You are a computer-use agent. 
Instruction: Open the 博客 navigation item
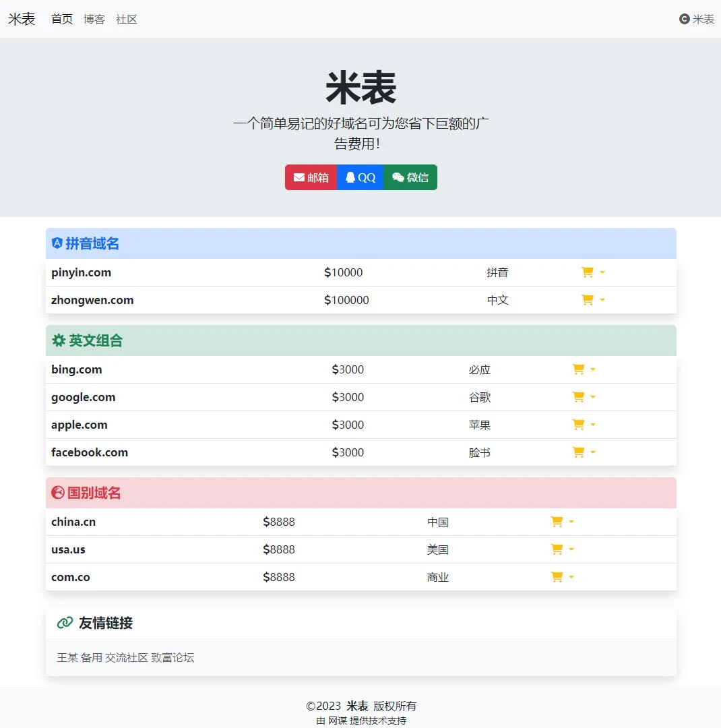click(94, 20)
